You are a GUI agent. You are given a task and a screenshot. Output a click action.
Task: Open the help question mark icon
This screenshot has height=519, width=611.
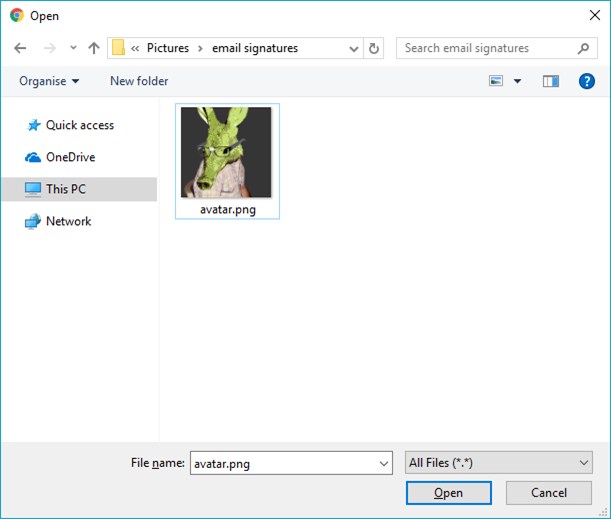(586, 81)
